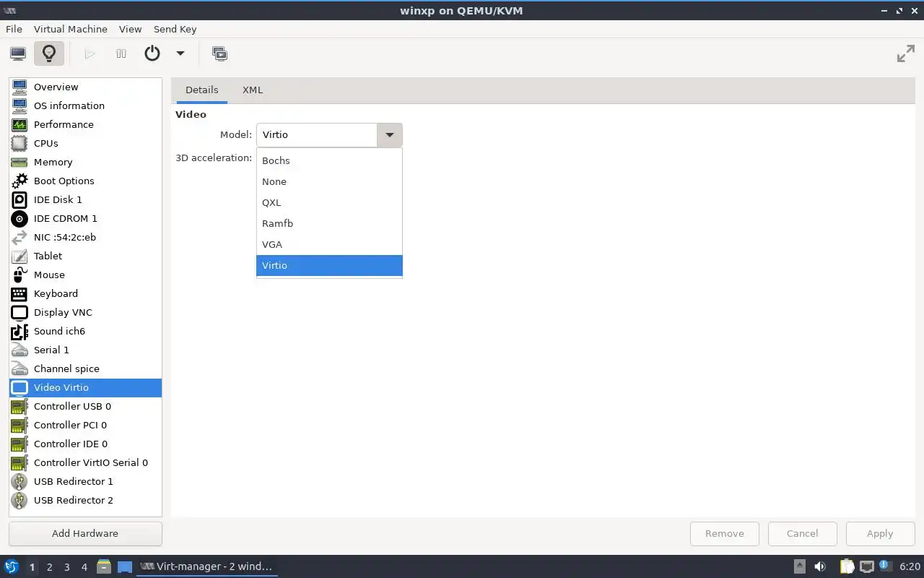Select OS information in the hardware list
924x578 pixels.
tap(85, 105)
